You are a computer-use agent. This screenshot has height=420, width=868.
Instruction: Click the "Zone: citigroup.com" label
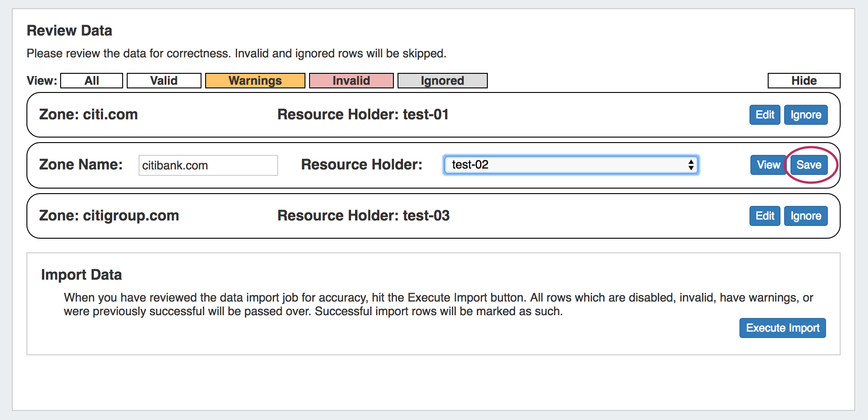[x=109, y=215]
